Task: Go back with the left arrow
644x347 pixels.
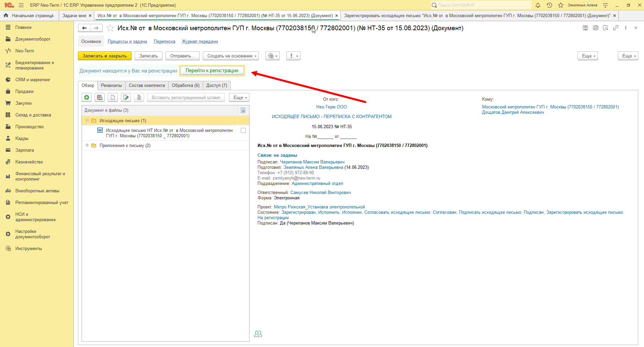Action: pyautogui.click(x=84, y=28)
